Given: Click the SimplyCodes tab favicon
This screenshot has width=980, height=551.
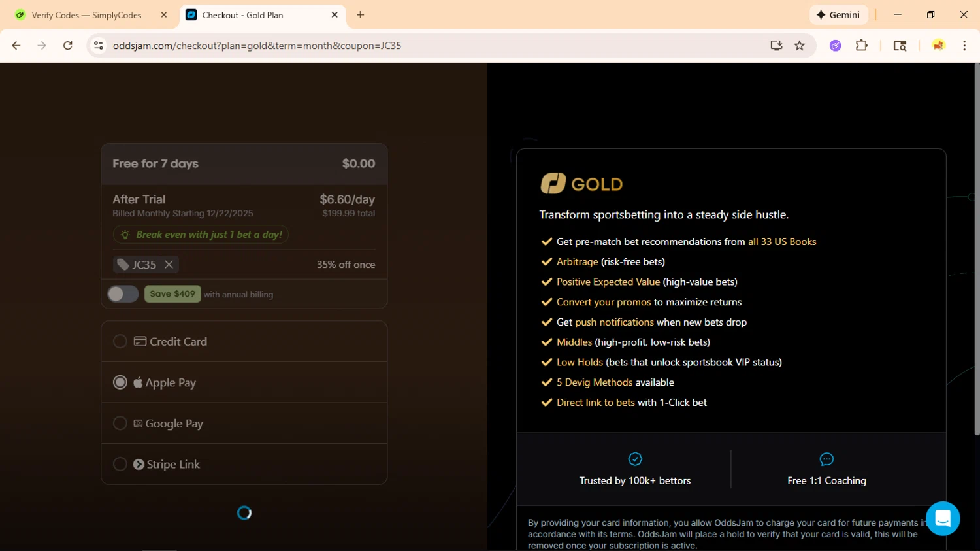Looking at the screenshot, I should [x=20, y=15].
